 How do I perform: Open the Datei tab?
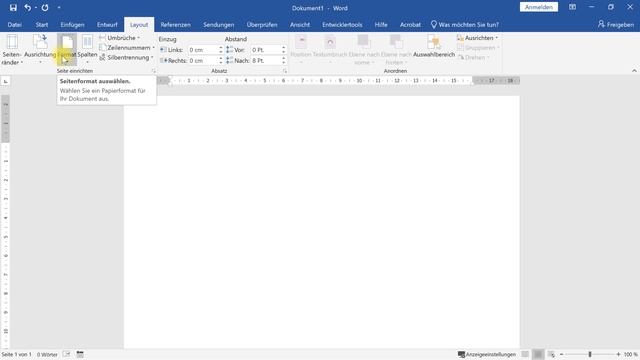click(x=15, y=24)
